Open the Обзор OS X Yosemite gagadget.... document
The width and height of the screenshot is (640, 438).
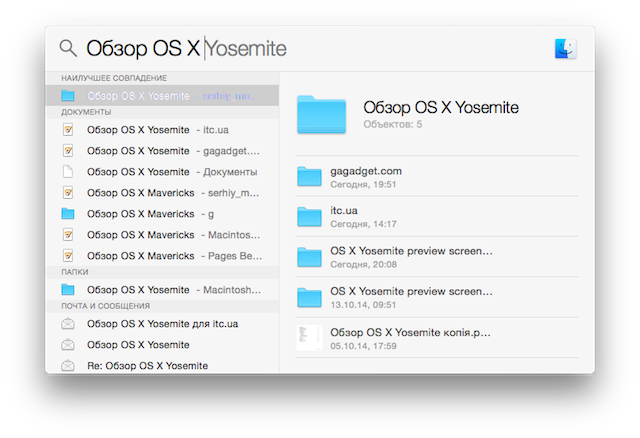pyautogui.click(x=162, y=151)
